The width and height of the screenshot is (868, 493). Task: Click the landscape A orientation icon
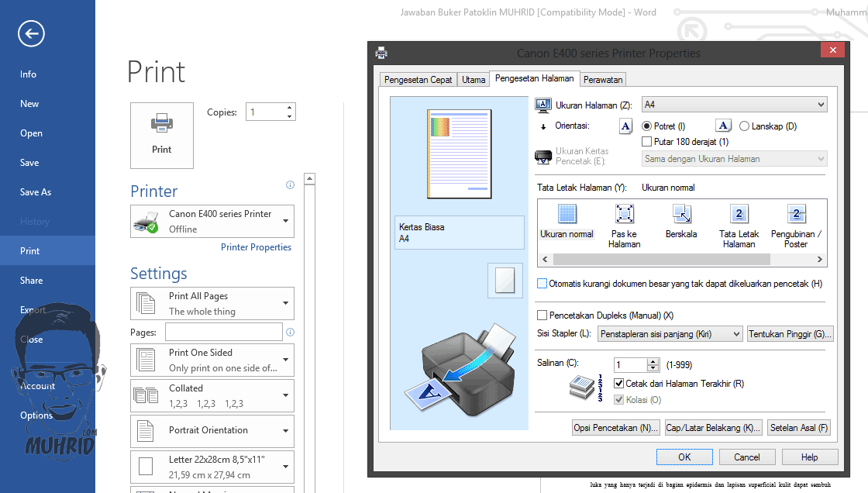[723, 126]
